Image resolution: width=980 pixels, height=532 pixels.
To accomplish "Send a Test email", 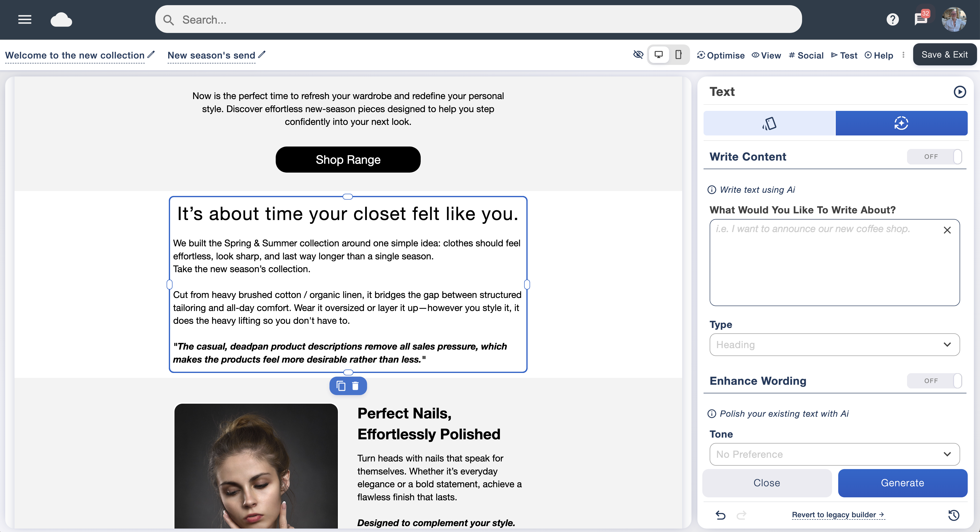I will pyautogui.click(x=844, y=56).
